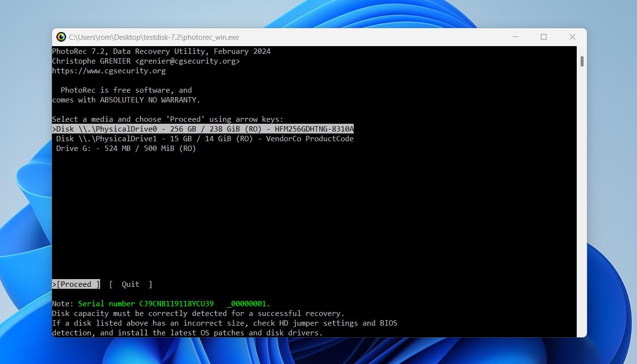The width and height of the screenshot is (637, 364).
Task: Click the PhotoRec app icon in title bar
Action: (x=61, y=37)
